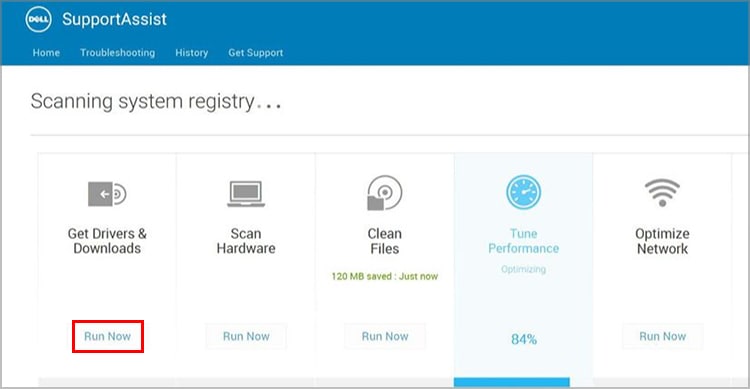Screen dimensions: 750x389
Task: Click the Optimizing status text
Action: point(523,269)
